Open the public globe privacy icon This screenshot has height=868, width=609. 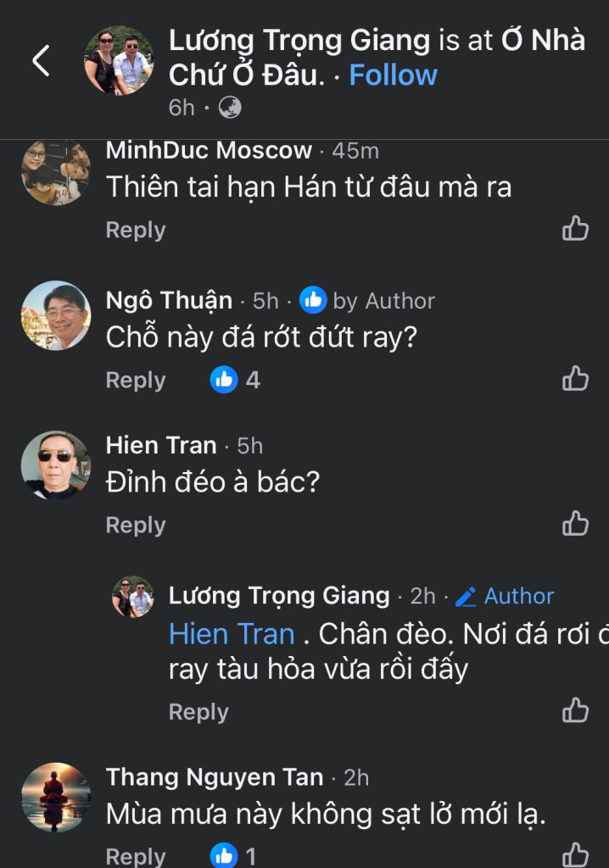(x=229, y=108)
